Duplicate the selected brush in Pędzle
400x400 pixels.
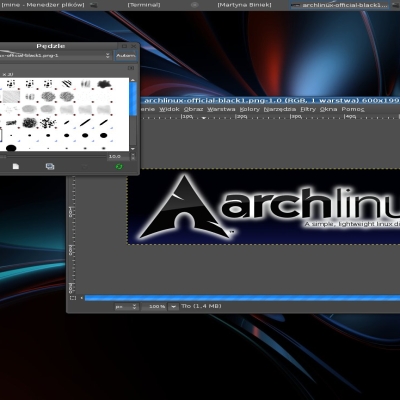pyautogui.click(x=50, y=166)
